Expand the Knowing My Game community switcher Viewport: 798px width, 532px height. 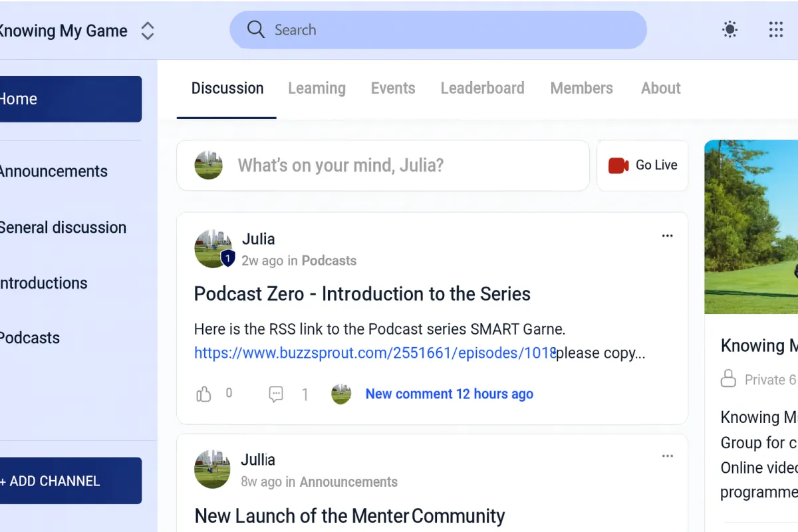pyautogui.click(x=148, y=31)
